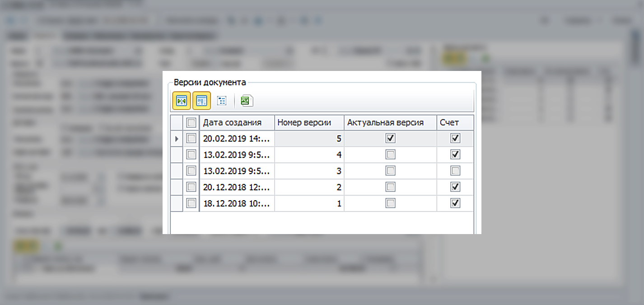Toggle the second highlighted table layout icon
The image size is (644, 305).
click(x=201, y=101)
